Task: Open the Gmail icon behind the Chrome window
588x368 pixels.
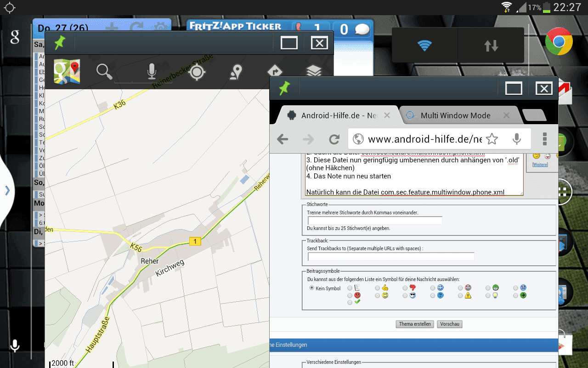Action: pos(565,92)
